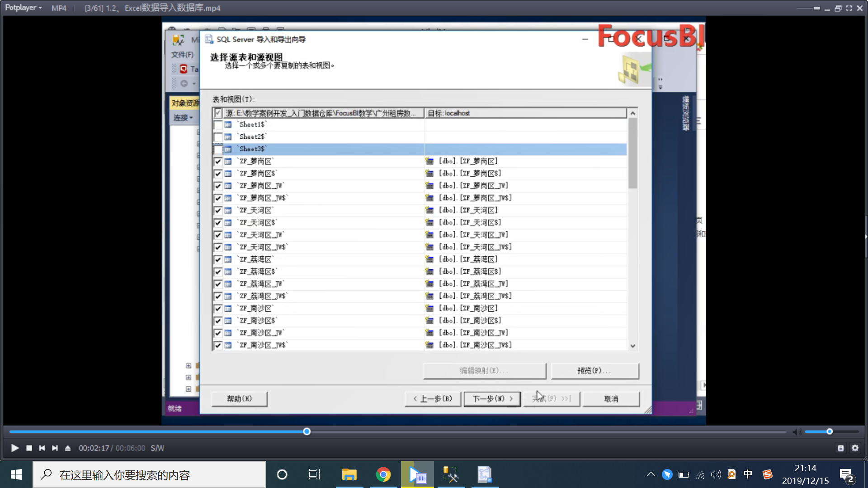The width and height of the screenshot is (868, 488).
Task: Click the stop playback button
Action: pos(29,448)
